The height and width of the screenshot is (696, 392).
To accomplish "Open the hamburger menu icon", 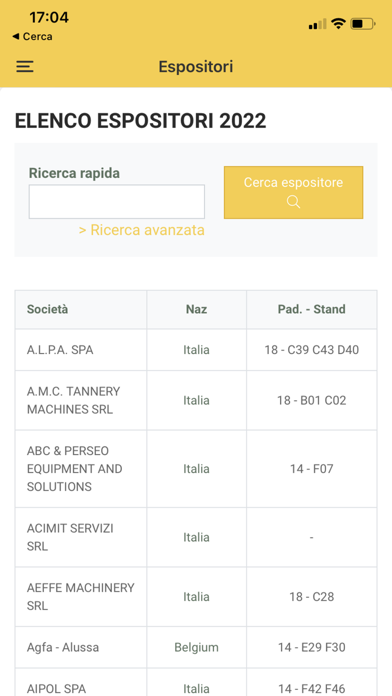I will click(x=25, y=67).
